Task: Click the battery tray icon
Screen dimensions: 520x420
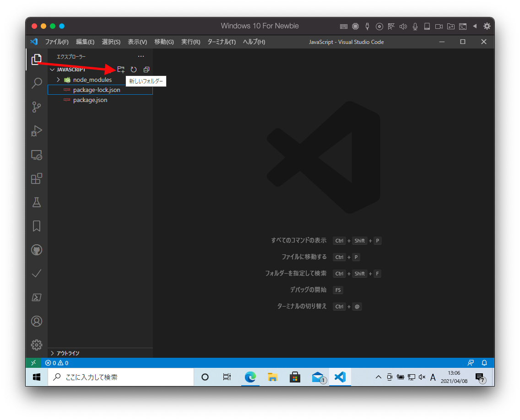Action: point(400,377)
